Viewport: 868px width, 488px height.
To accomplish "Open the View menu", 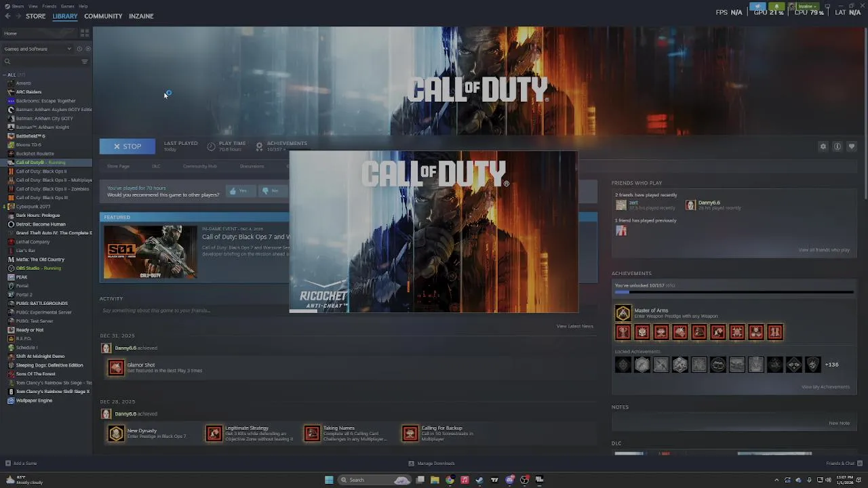I will pos(33,6).
